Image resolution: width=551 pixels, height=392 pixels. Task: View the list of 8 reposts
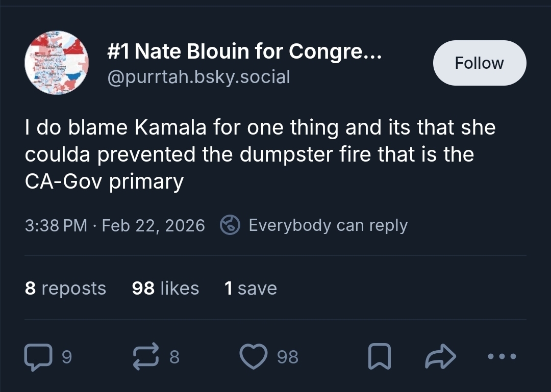tap(65, 288)
